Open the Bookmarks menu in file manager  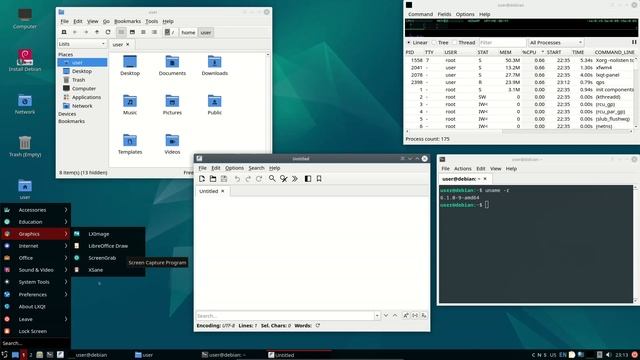click(x=127, y=21)
